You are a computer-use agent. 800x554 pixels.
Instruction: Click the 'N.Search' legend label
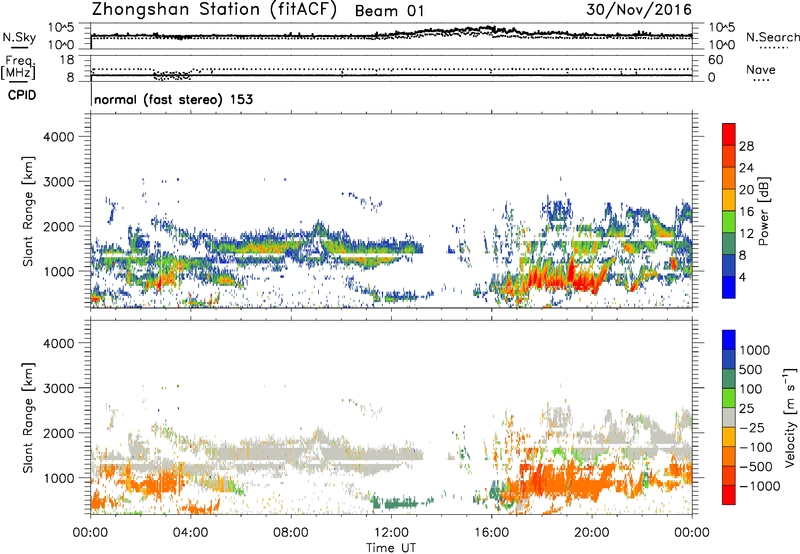772,37
